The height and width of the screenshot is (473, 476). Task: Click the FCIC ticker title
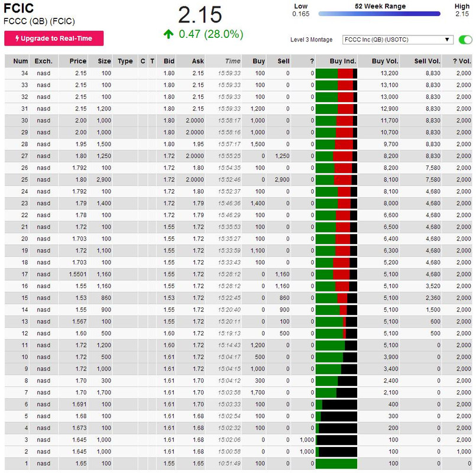pos(18,8)
